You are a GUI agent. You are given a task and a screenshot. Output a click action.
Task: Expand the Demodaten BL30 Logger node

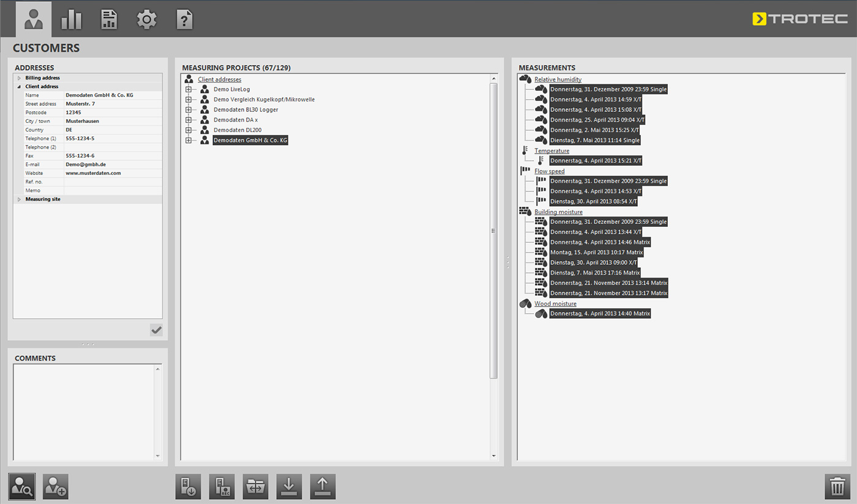pos(189,109)
